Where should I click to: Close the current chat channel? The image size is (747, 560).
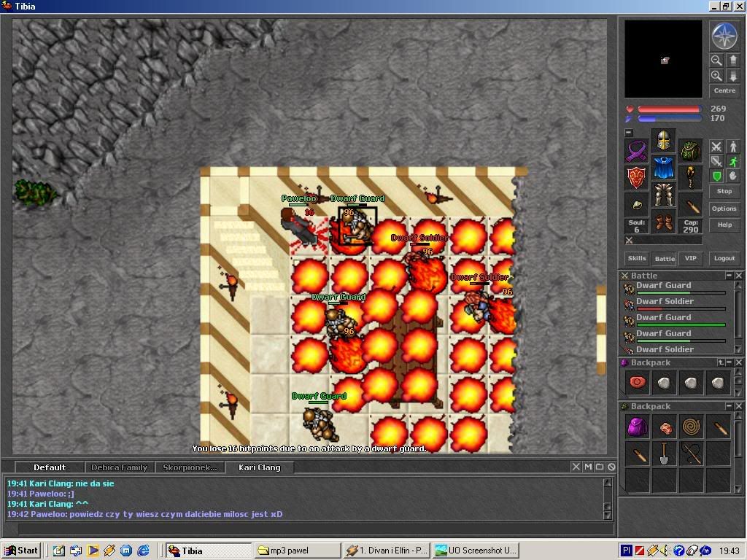tap(576, 467)
